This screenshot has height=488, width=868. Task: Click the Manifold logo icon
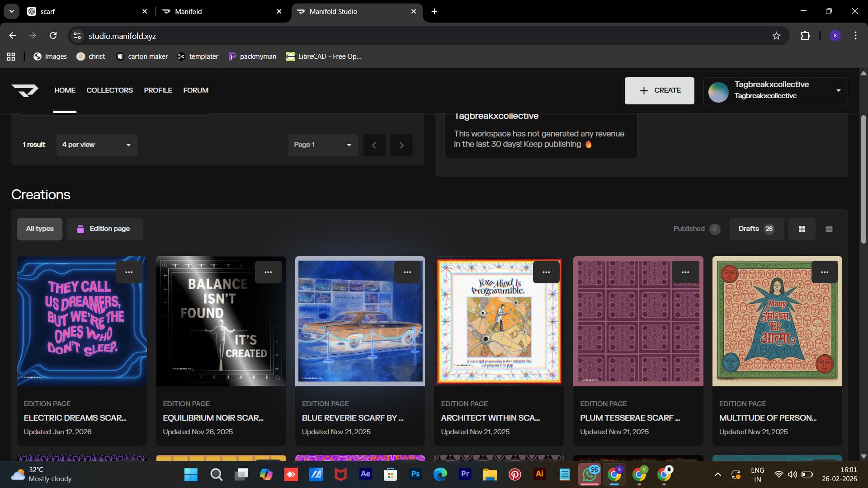pos(25,90)
